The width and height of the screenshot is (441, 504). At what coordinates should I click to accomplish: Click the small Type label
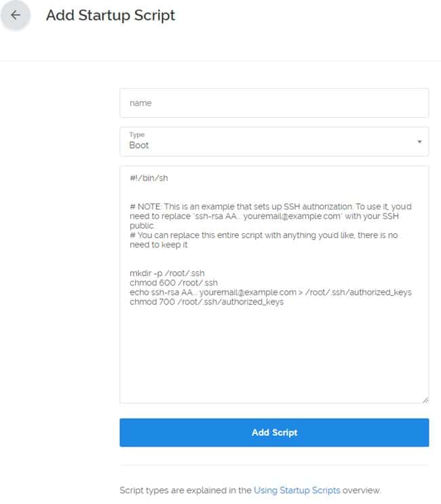click(136, 135)
